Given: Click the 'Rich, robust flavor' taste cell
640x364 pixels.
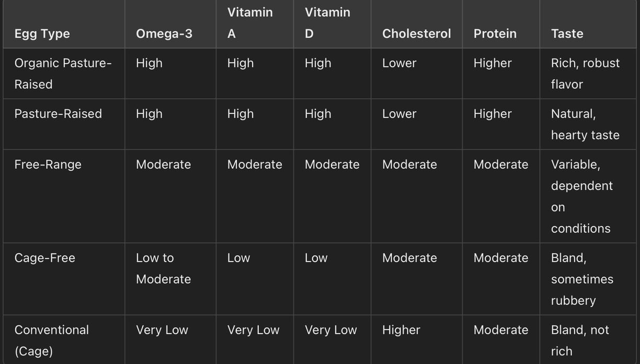Looking at the screenshot, I should pyautogui.click(x=585, y=74).
